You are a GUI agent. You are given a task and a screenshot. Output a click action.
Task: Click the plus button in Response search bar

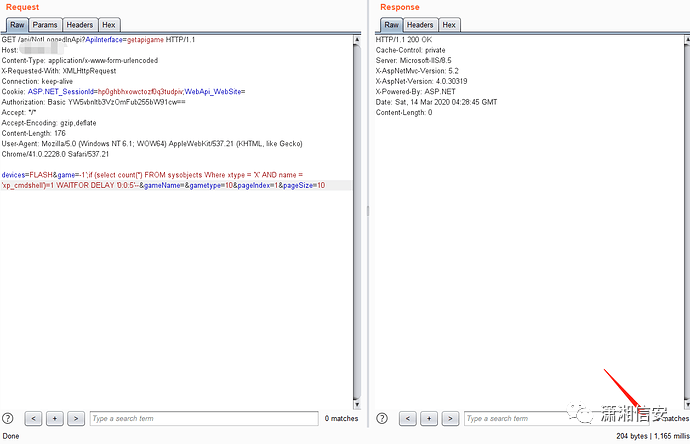[x=429, y=418]
